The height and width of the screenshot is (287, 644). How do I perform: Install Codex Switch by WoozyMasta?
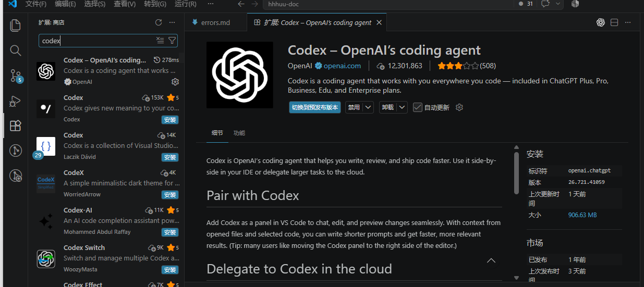point(170,270)
